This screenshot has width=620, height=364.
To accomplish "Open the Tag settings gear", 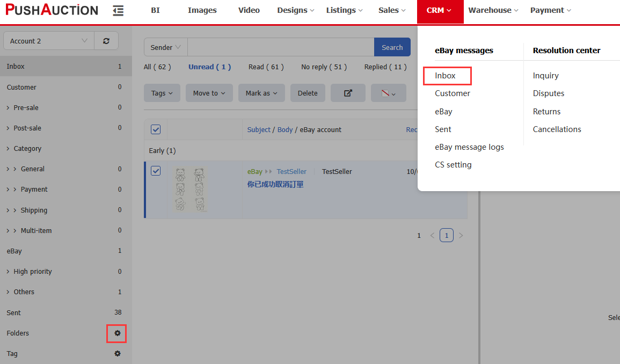I will (117, 354).
